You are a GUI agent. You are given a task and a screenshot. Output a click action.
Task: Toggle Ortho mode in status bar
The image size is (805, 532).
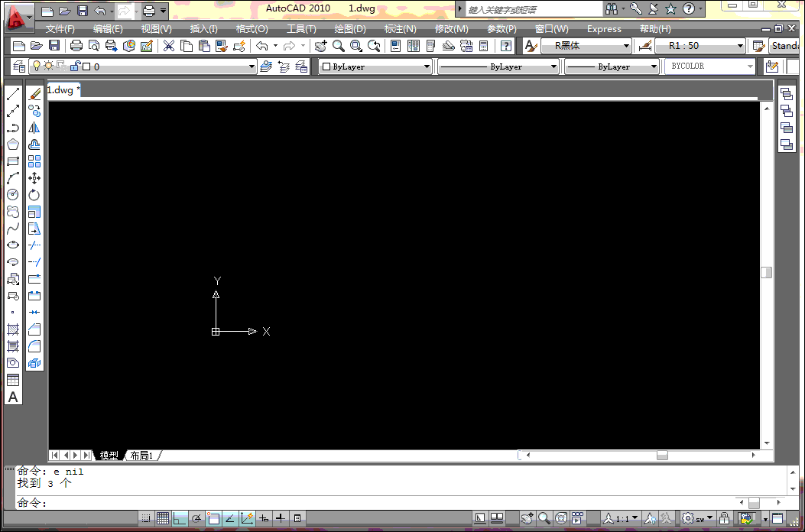(x=180, y=518)
